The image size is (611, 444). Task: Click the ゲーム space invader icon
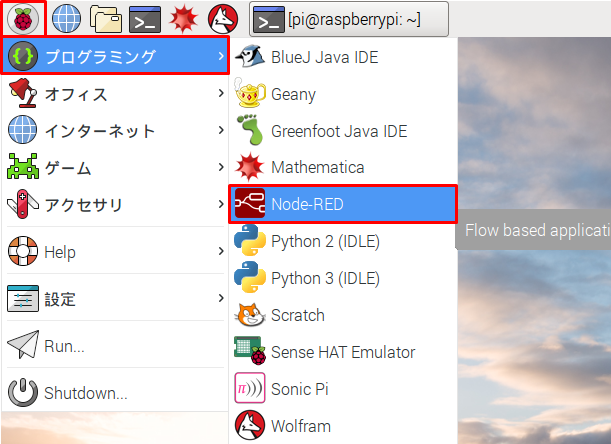[23, 166]
